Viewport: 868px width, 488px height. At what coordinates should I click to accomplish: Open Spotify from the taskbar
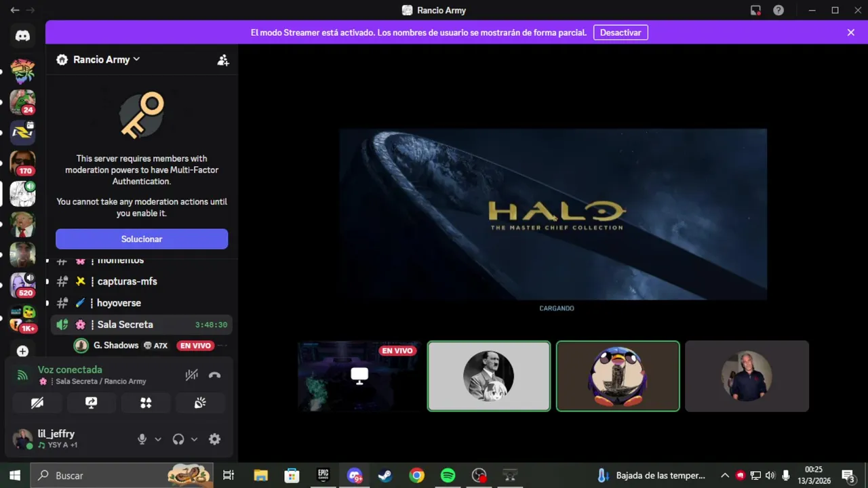pos(448,475)
